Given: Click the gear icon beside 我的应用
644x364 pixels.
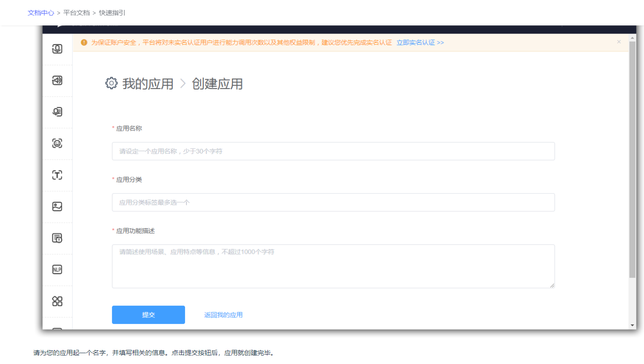Looking at the screenshot, I should tap(111, 83).
